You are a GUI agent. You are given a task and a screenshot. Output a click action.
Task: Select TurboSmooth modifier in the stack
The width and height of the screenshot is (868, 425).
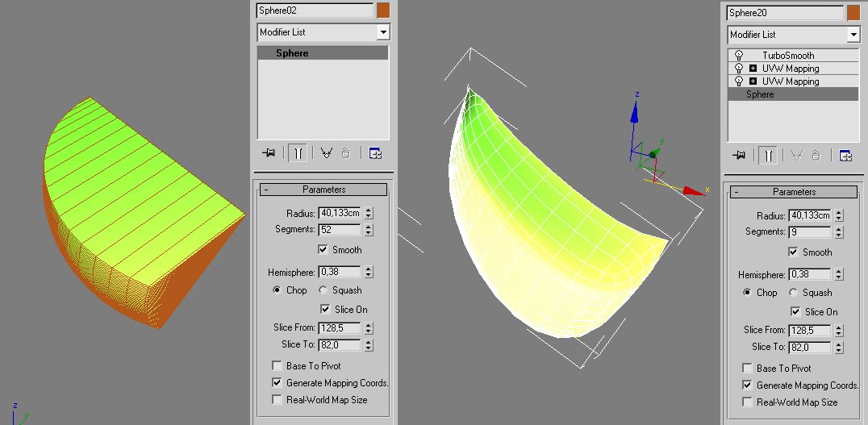point(788,56)
